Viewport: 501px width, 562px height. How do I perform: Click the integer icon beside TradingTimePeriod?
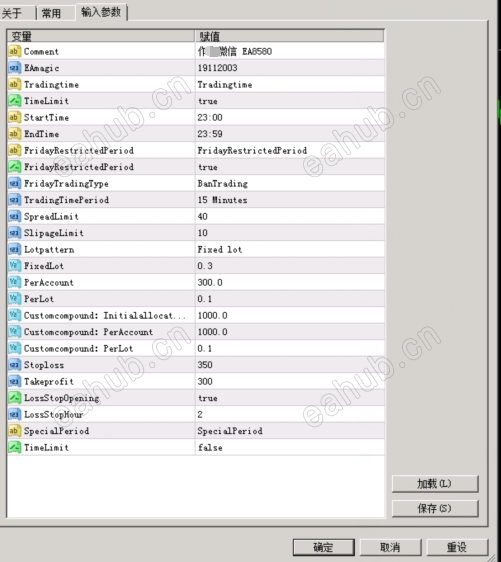(14, 200)
